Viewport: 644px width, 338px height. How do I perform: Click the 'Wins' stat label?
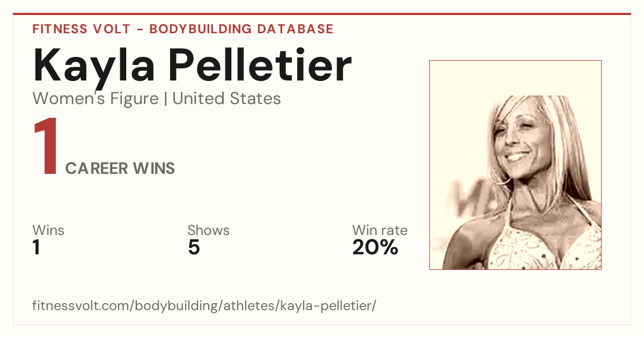tap(48, 231)
